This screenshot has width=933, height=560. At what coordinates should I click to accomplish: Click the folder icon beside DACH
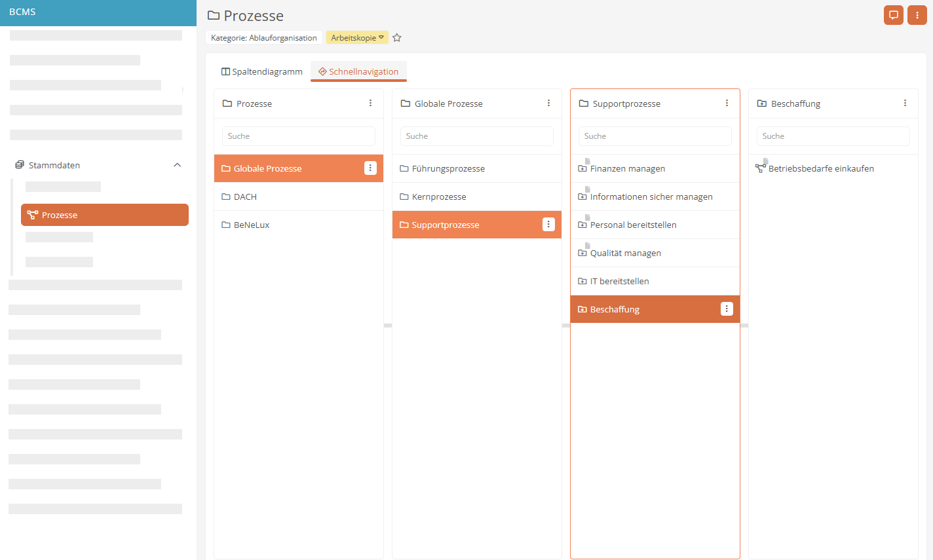pos(226,196)
